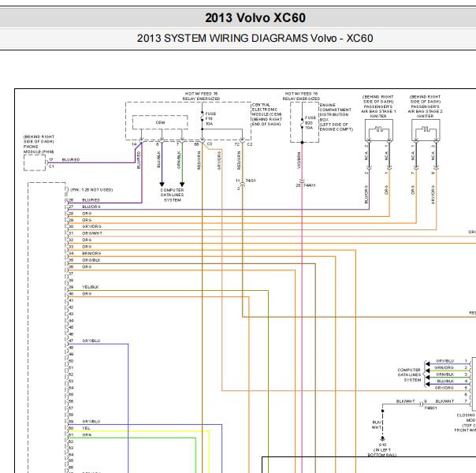Image resolution: width=476 pixels, height=473 pixels.
Task: Click the "(PIN: 1-25 NOT USED)" note
Action: 91,190
